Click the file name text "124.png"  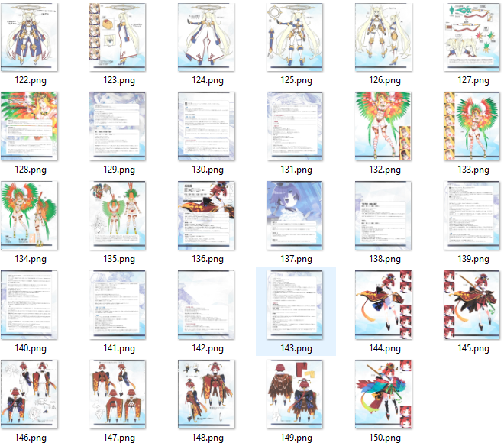[x=208, y=80]
